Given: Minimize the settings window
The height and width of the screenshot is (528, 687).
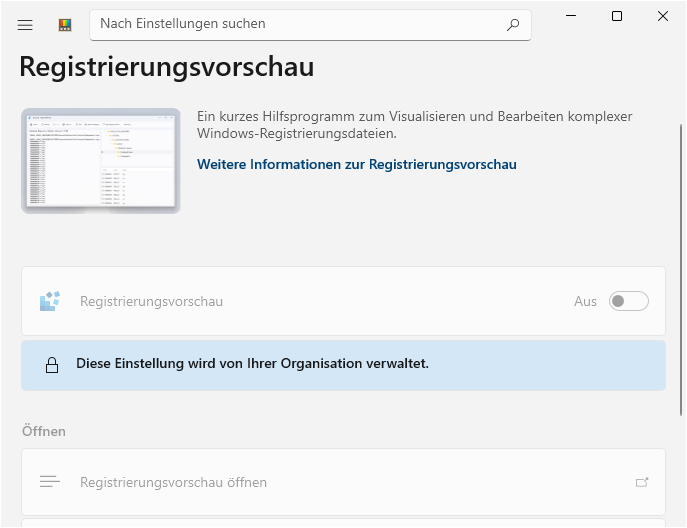Looking at the screenshot, I should pos(571,16).
